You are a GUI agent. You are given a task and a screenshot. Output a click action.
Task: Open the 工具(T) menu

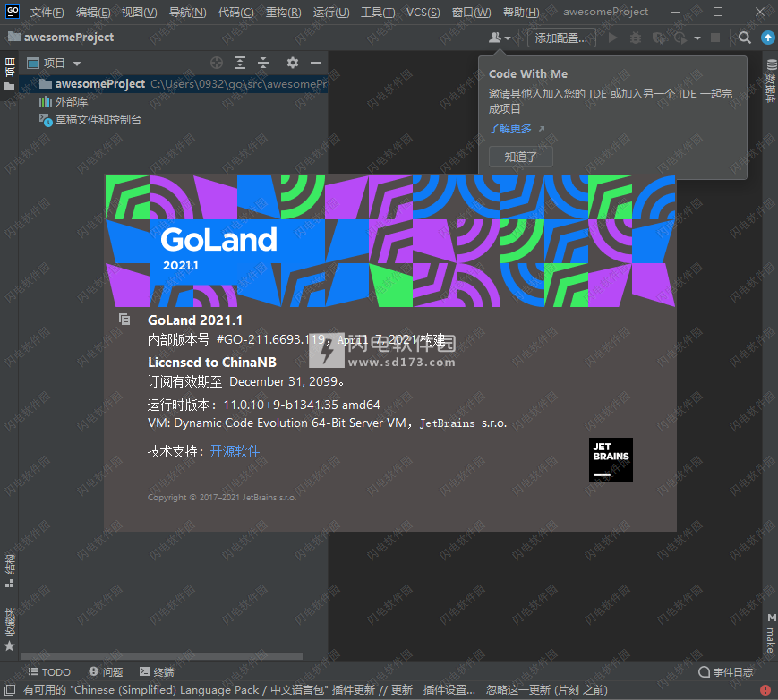pos(378,12)
